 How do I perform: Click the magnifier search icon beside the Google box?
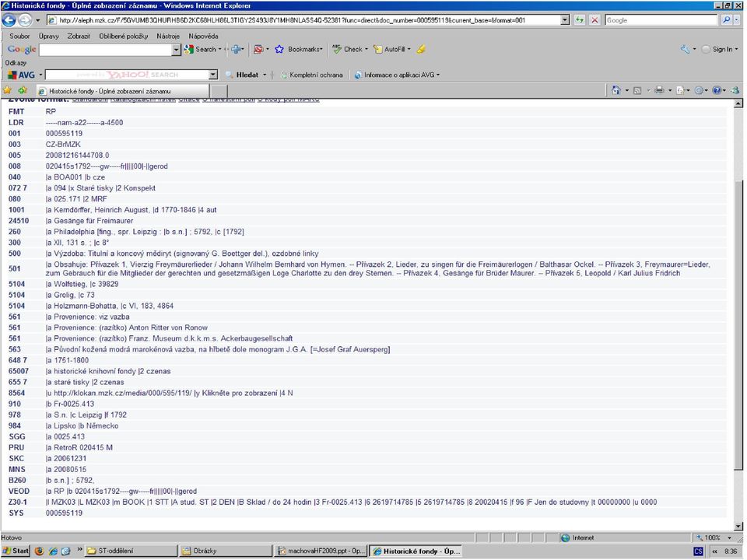pyautogui.click(x=726, y=20)
